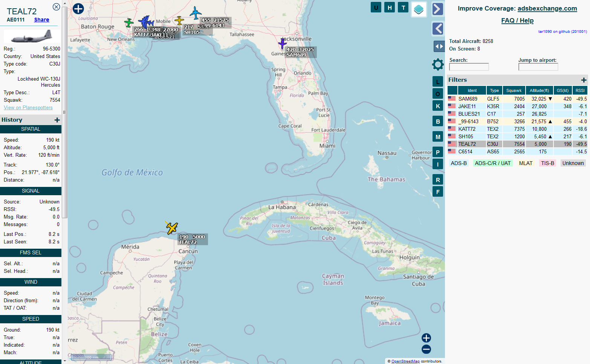Open the FAQ / Help link
The height and width of the screenshot is (364, 590).
517,20
